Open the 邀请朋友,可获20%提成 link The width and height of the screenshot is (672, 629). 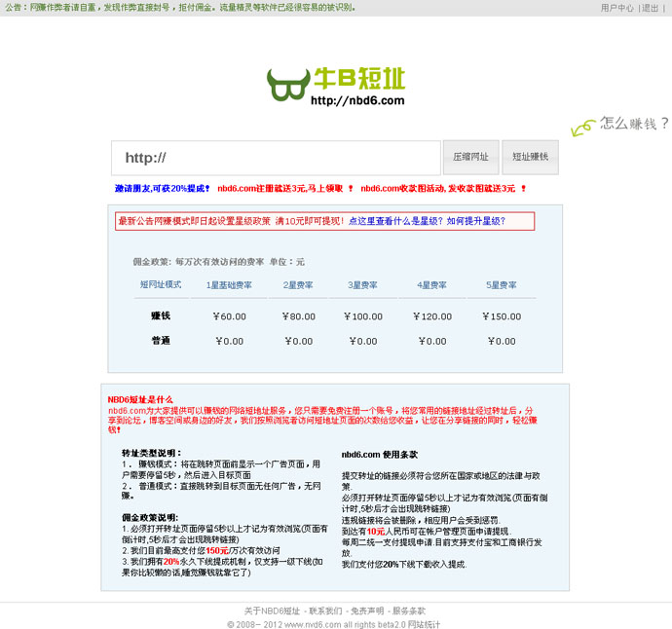point(162,189)
